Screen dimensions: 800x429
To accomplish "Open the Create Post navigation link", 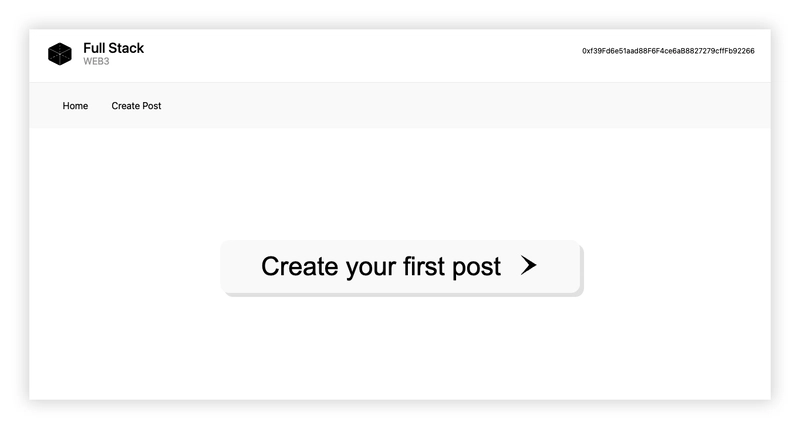I will coord(136,106).
